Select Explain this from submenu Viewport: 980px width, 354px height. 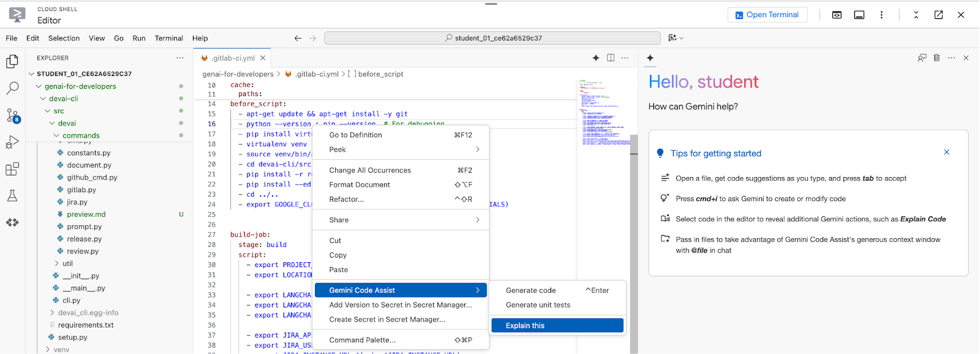coord(557,325)
